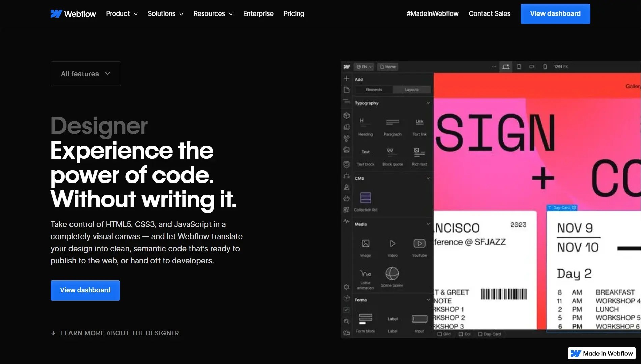Open the Pages panel icon
This screenshot has width=641, height=364.
pos(346,90)
